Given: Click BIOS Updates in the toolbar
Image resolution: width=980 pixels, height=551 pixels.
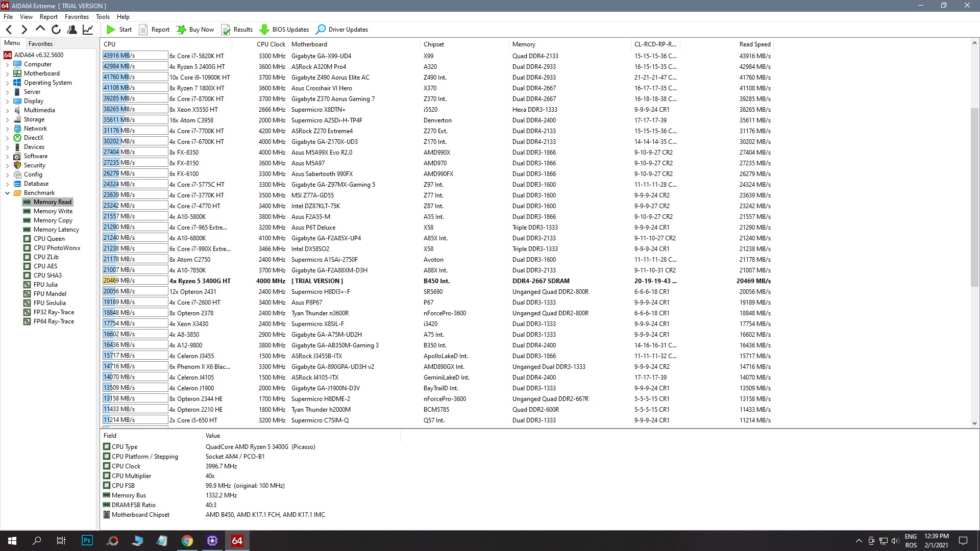Looking at the screenshot, I should click(x=284, y=30).
